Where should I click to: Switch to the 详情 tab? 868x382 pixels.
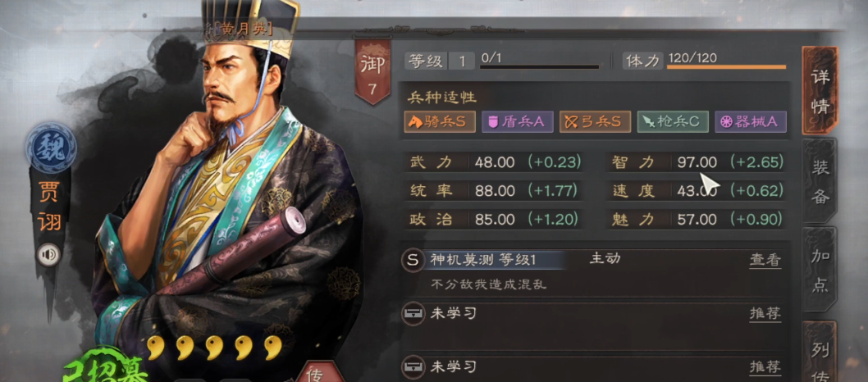coord(820,91)
